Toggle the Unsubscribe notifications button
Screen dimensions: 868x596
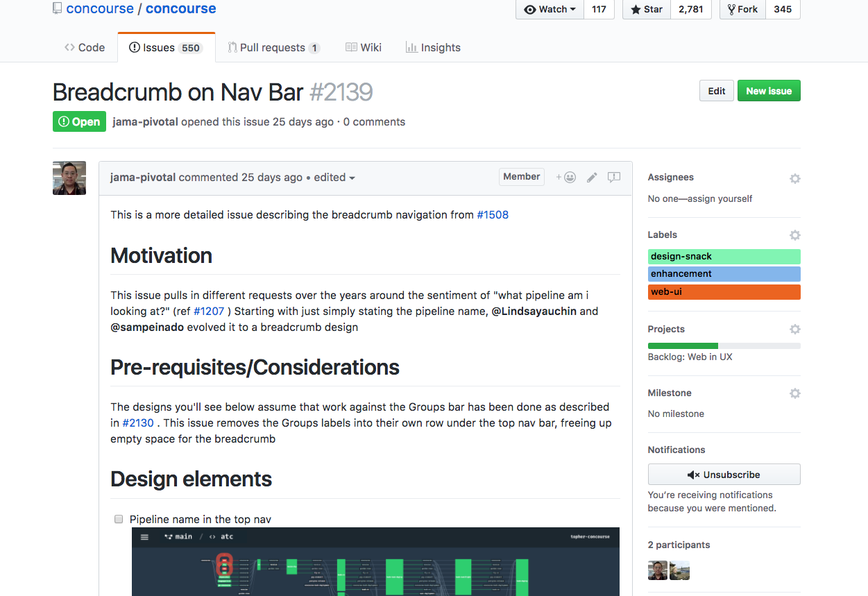pyautogui.click(x=724, y=475)
